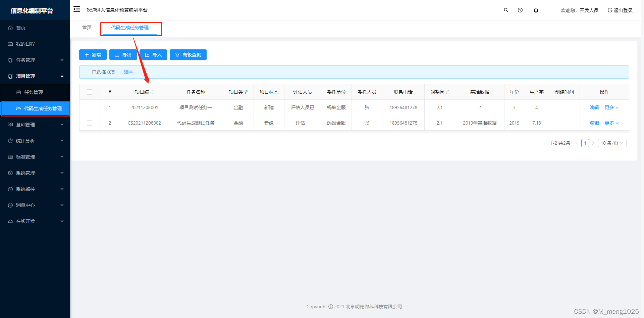The height and width of the screenshot is (318, 644).
Task: Click the pie chart icon beside 统计分析
Action: pos(10,141)
